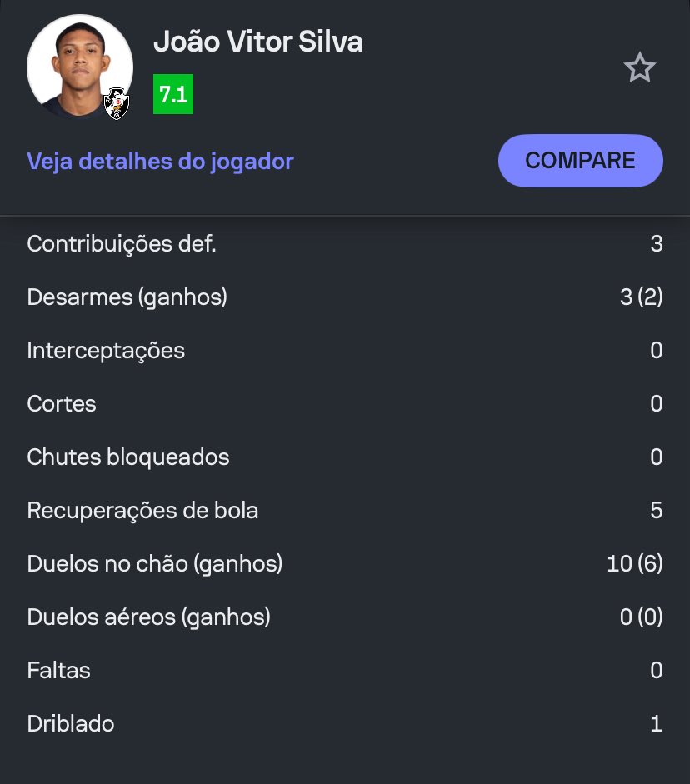Open João Vitor Silva's profile photo
The image size is (690, 784).
(75, 65)
